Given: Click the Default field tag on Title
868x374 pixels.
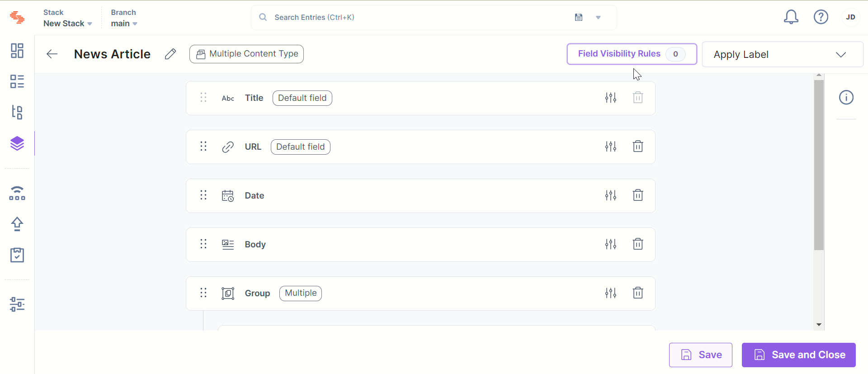Looking at the screenshot, I should (302, 98).
